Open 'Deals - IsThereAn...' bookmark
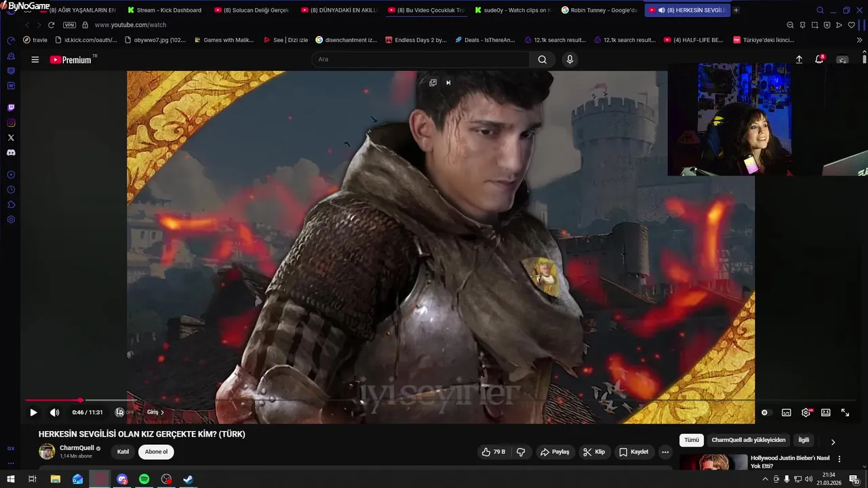Viewport: 868px width, 488px height. point(485,40)
